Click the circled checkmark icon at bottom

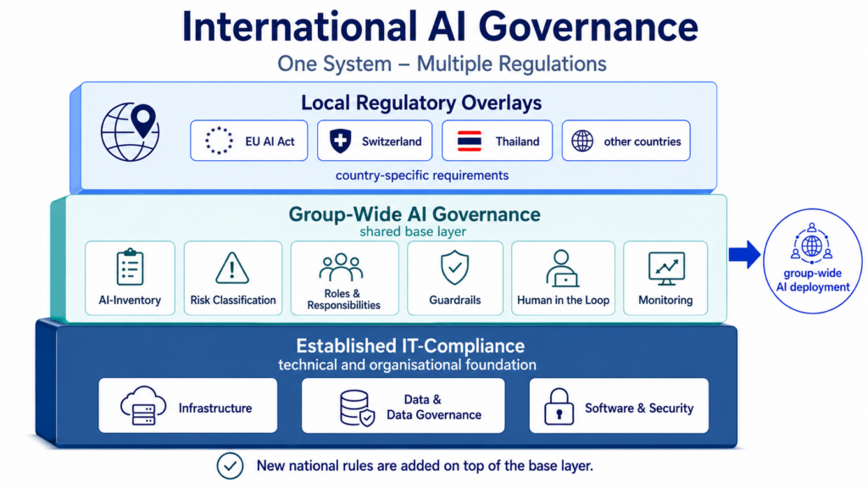coord(230,465)
